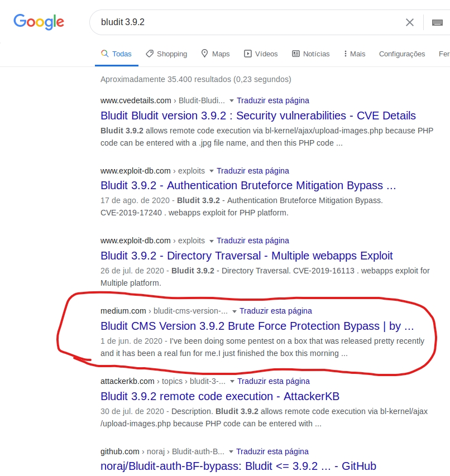Expand dropdown arrow beside medium.com URL
This screenshot has width=450, height=476.
click(x=234, y=311)
